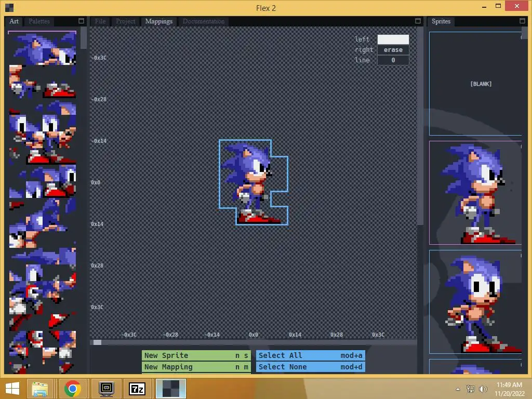Image resolution: width=532 pixels, height=399 pixels.
Task: Click the New Mapping button
Action: pyautogui.click(x=196, y=367)
